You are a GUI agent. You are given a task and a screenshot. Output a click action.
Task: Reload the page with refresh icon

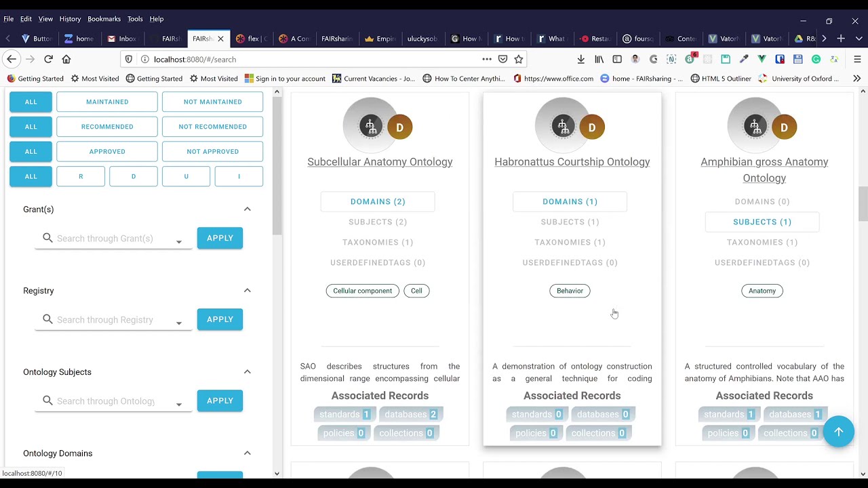(x=48, y=59)
